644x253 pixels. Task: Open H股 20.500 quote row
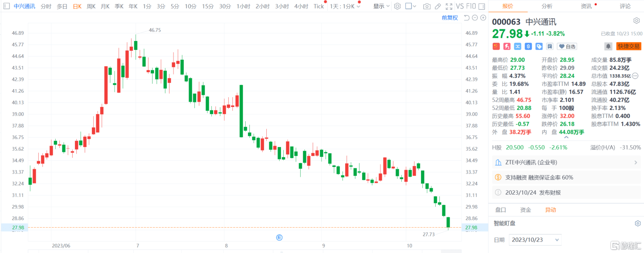point(566,147)
